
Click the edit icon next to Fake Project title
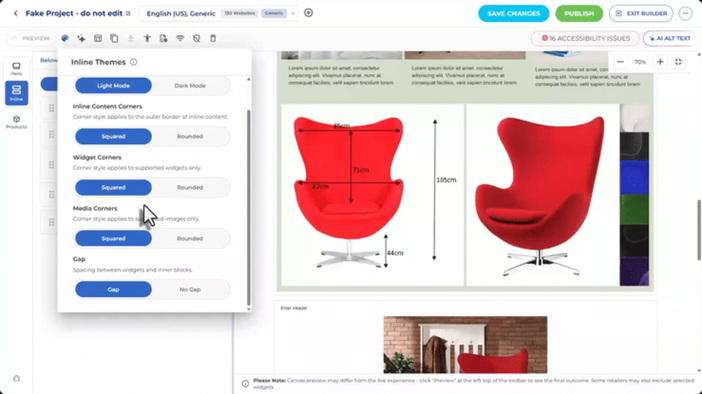tap(128, 13)
